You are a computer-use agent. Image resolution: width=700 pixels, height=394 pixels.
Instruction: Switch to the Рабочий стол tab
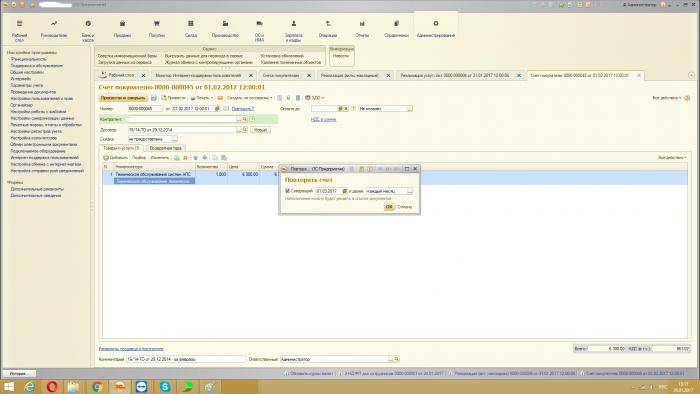(x=121, y=75)
